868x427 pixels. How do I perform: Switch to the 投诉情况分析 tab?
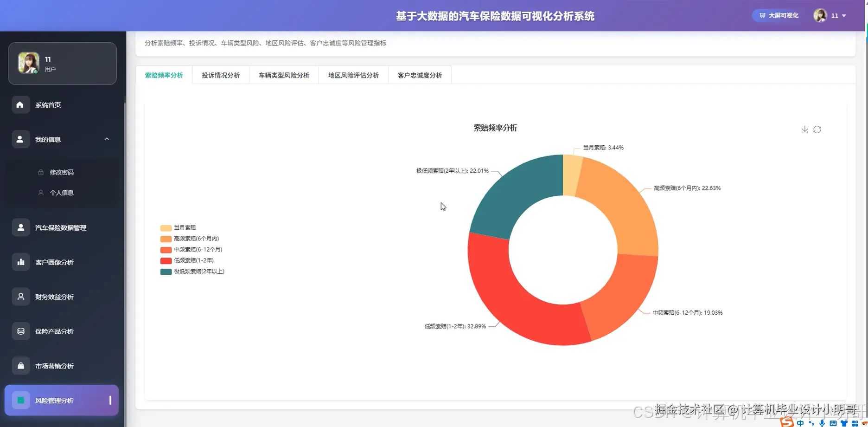coord(221,75)
